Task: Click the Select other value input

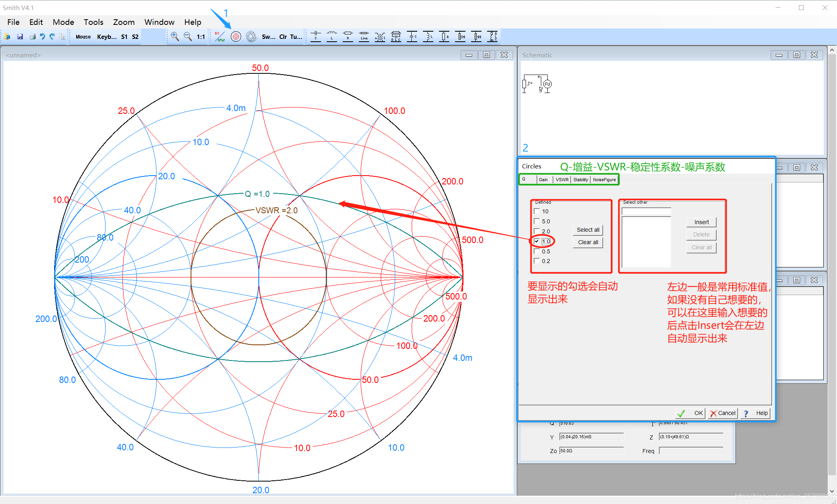Action: [x=646, y=211]
